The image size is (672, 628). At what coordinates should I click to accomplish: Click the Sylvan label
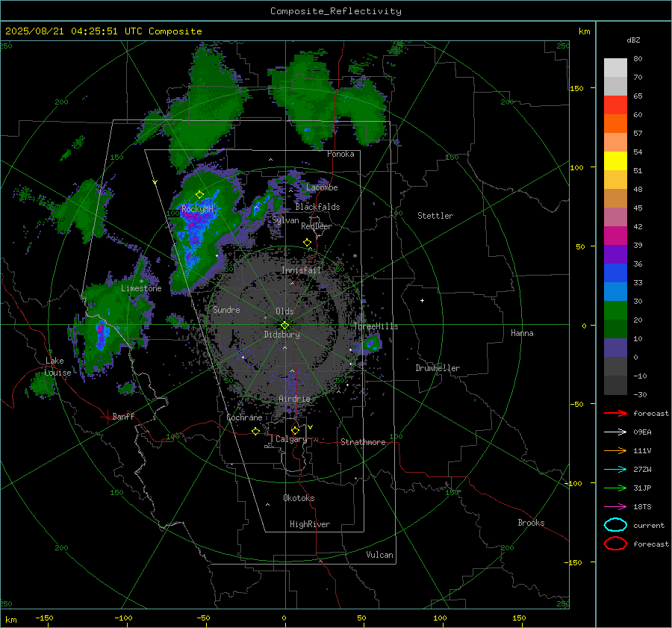click(x=285, y=220)
